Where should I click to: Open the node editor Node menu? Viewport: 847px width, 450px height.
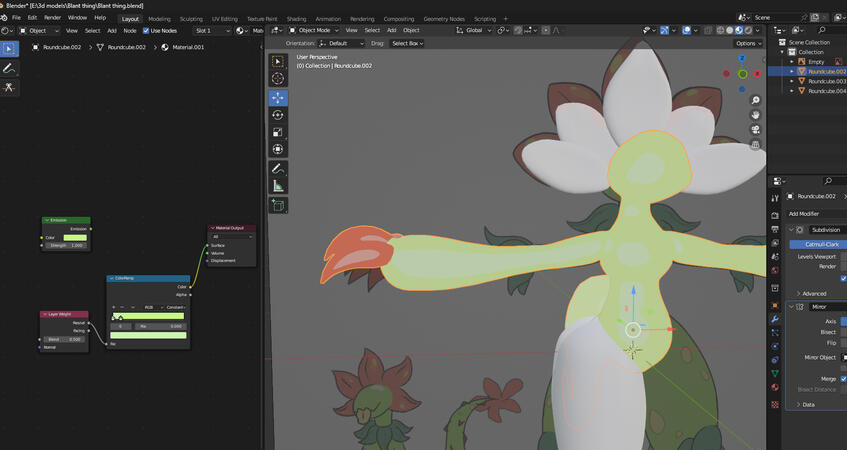(x=130, y=31)
